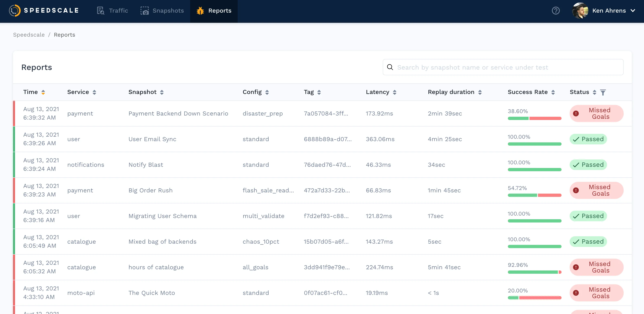This screenshot has width=644, height=314.
Task: Toggle sorting on the Success Rate column
Action: pos(553,92)
